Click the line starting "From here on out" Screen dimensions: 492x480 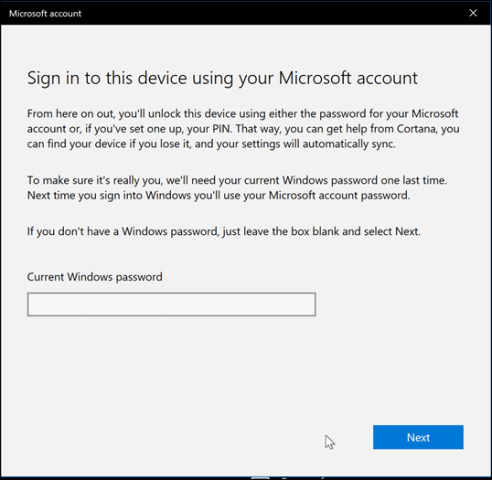(x=243, y=114)
